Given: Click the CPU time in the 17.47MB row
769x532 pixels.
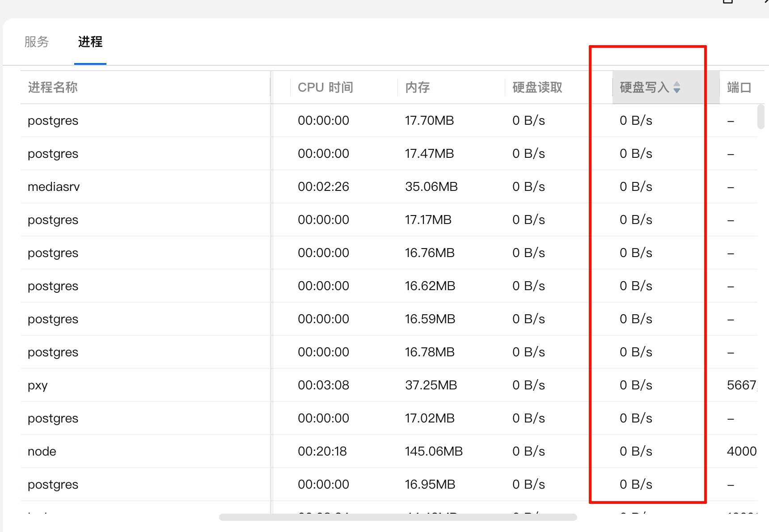Looking at the screenshot, I should click(323, 154).
